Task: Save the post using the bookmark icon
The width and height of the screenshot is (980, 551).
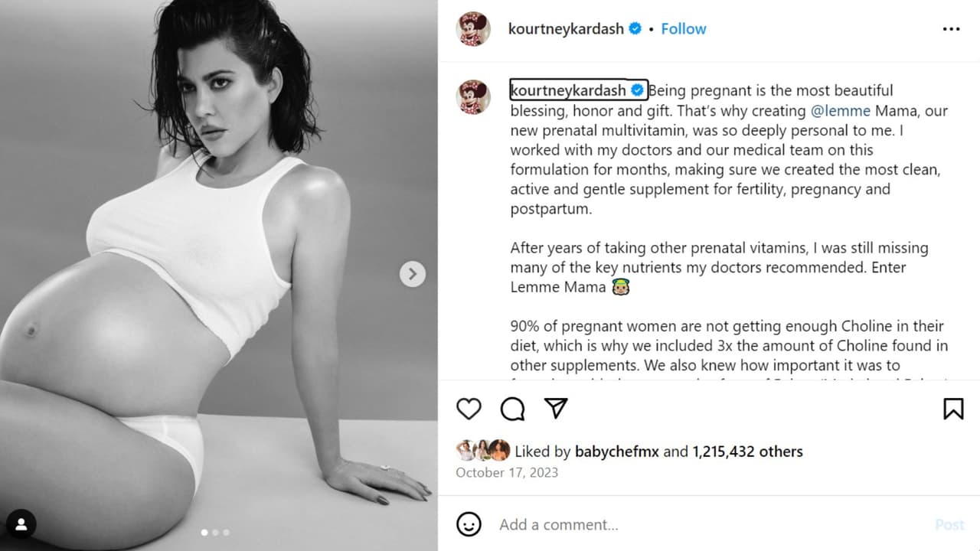Action: [954, 409]
